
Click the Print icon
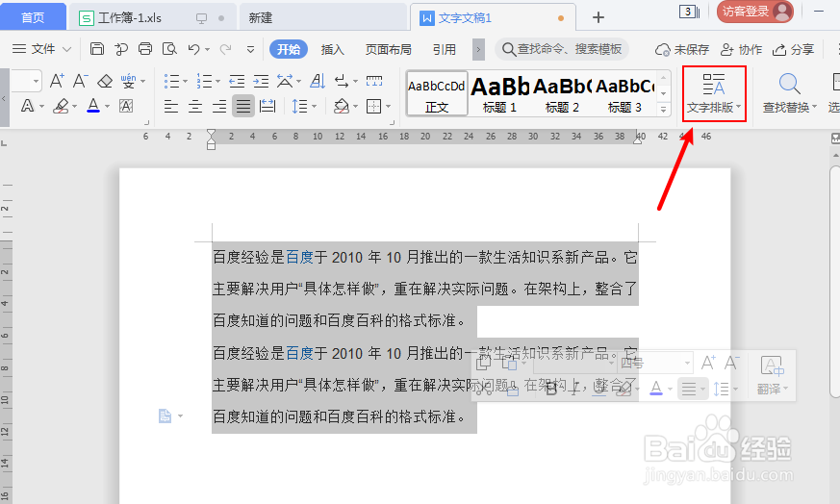(145, 49)
